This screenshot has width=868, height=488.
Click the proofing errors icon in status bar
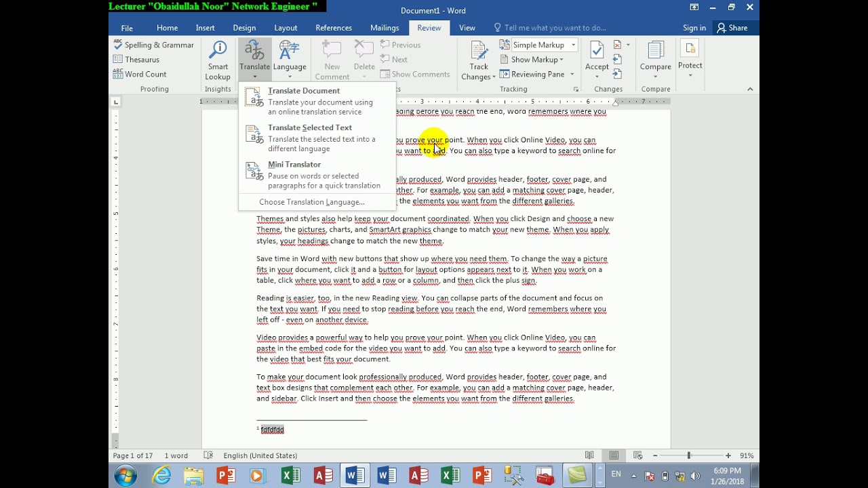tap(208, 455)
